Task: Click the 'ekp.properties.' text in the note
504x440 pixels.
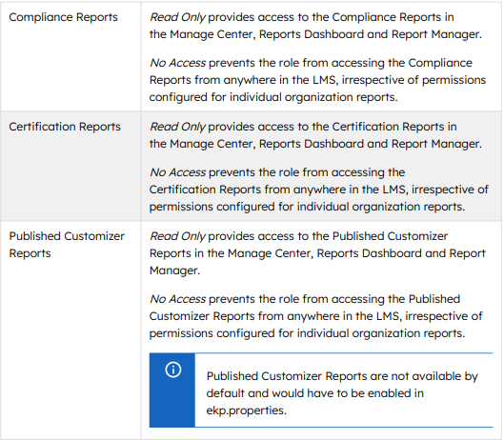Action: [246, 410]
